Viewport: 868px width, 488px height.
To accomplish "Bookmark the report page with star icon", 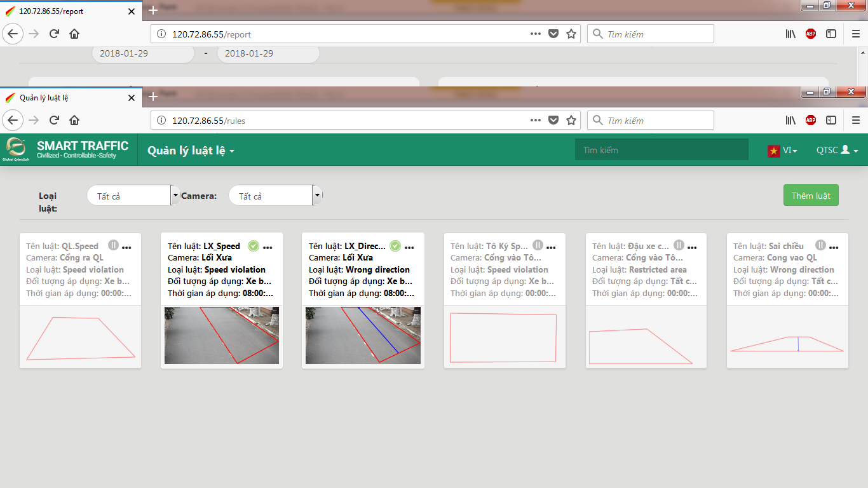I will click(571, 34).
